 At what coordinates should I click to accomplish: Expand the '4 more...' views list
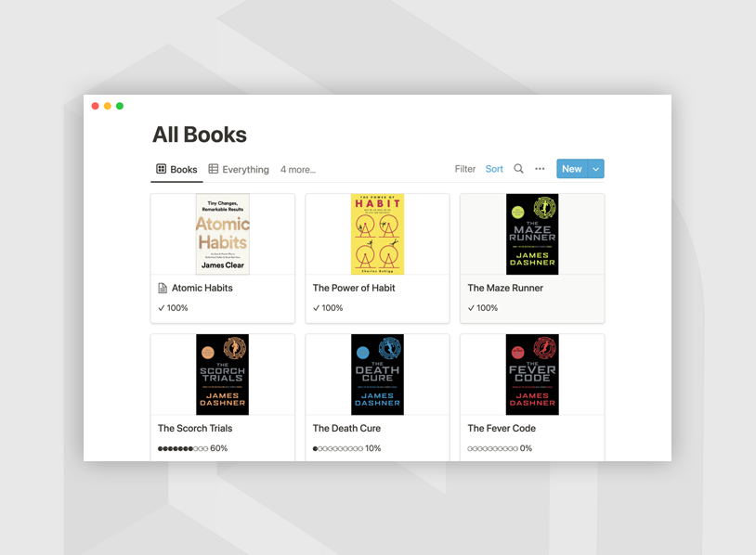point(298,170)
